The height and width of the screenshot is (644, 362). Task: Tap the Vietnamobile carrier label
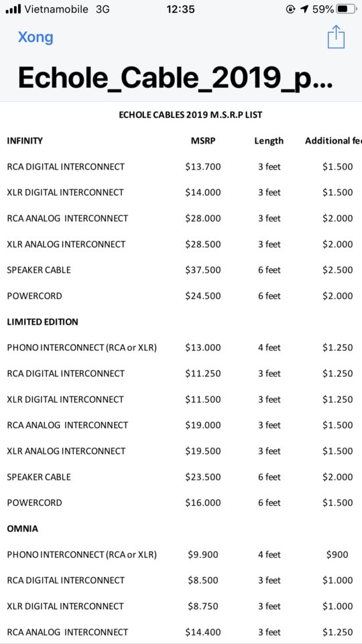[56, 9]
